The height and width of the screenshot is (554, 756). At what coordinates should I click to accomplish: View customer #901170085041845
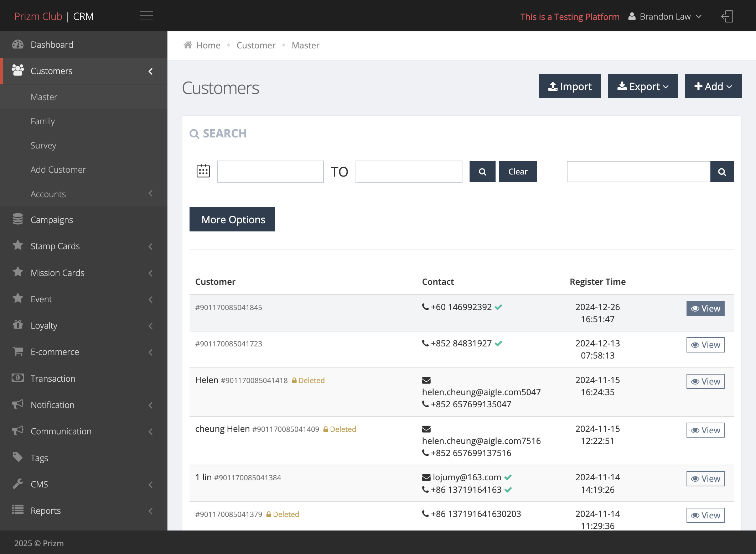[x=705, y=308]
